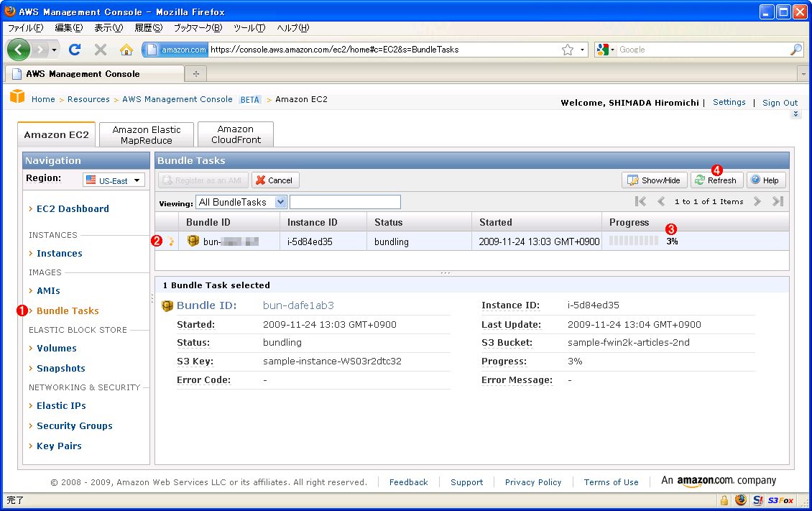Open Instances in the navigation
This screenshot has height=511, width=812.
(x=59, y=253)
